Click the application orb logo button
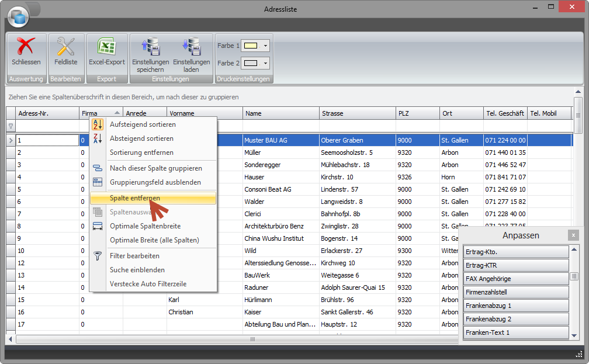The width and height of the screenshot is (589, 364). (x=18, y=17)
